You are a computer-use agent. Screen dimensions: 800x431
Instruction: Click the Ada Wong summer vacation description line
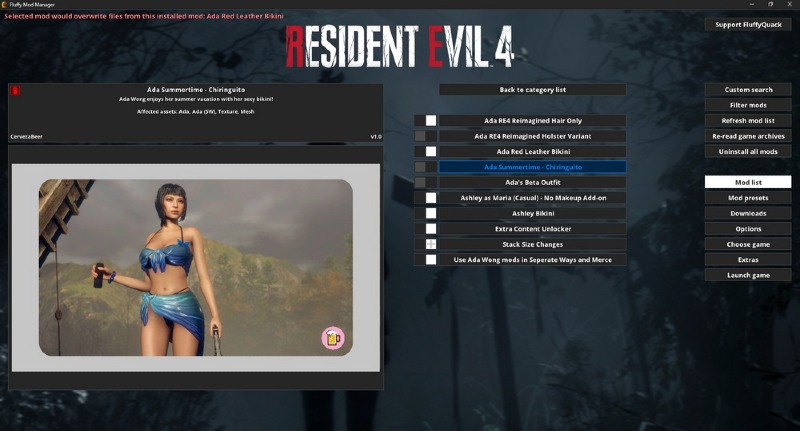pos(196,99)
